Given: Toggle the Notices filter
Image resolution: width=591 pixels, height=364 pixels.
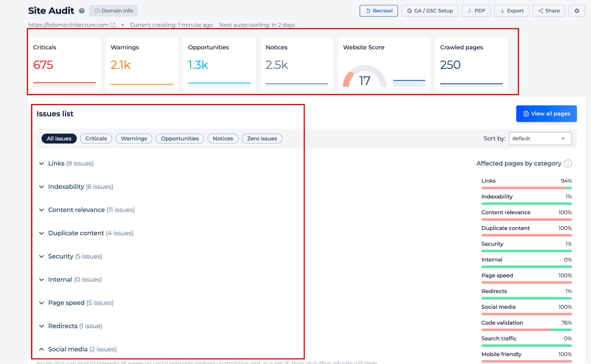Looking at the screenshot, I should (x=223, y=138).
